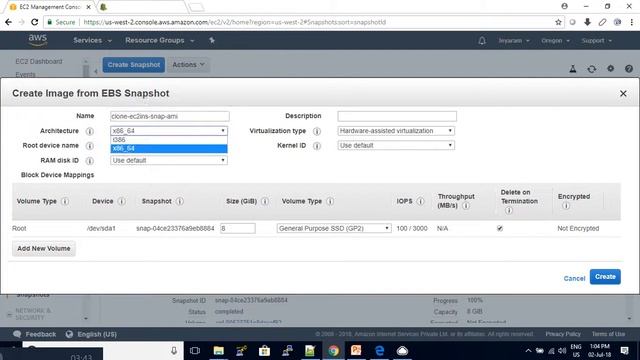Open the Architecture dropdown
The image size is (640, 360).
pyautogui.click(x=169, y=131)
